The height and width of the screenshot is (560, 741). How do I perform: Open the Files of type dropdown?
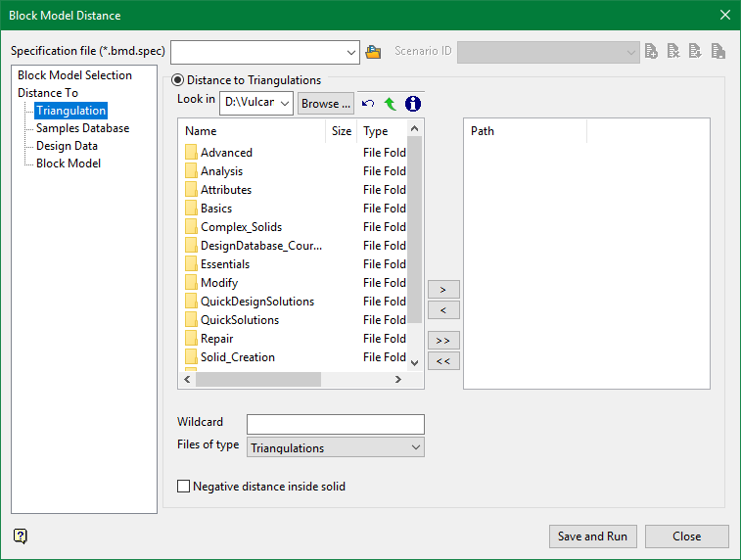click(x=416, y=447)
